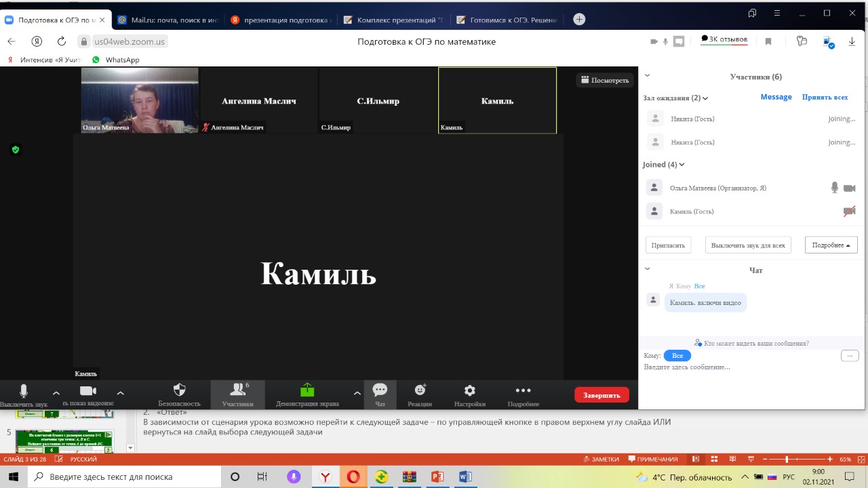868x488 pixels.
Task: Toggle microphone with Выключить звук button
Action: click(x=24, y=392)
